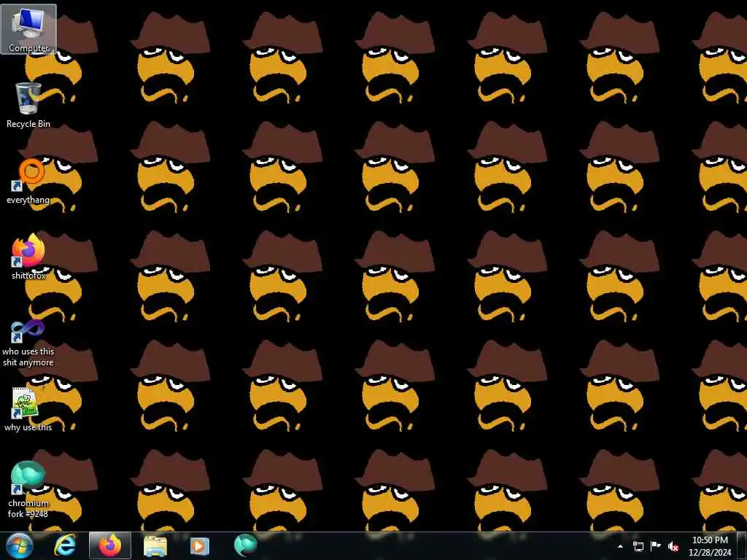Select the everythang desktop shortcut

28,181
